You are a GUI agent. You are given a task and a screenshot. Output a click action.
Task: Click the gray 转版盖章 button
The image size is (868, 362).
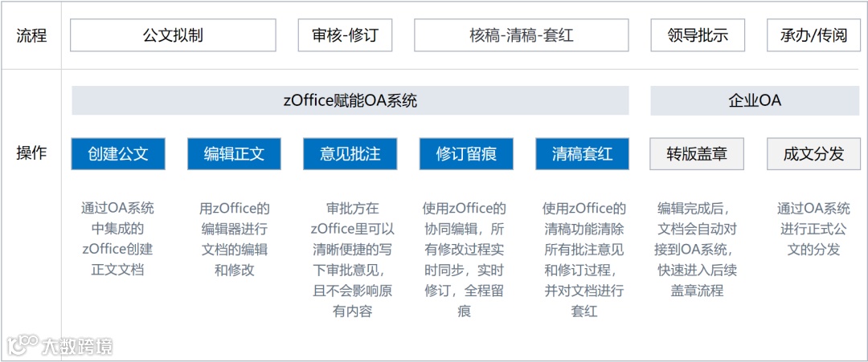697,153
